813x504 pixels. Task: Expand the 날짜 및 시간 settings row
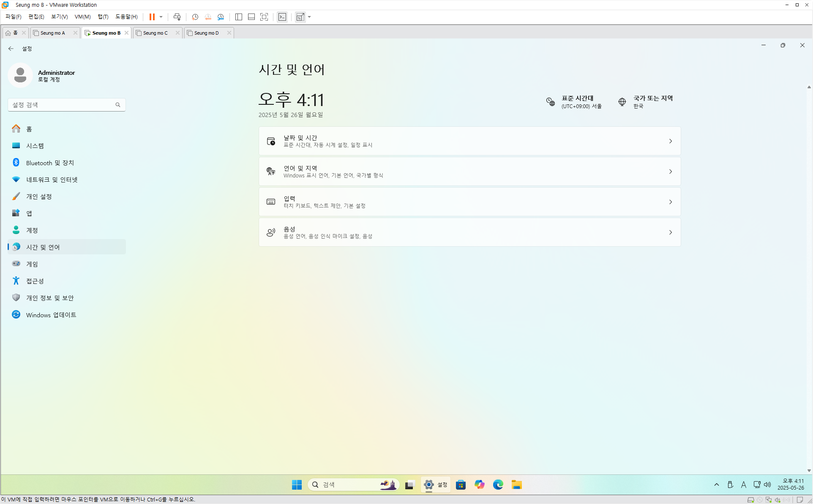(x=469, y=141)
